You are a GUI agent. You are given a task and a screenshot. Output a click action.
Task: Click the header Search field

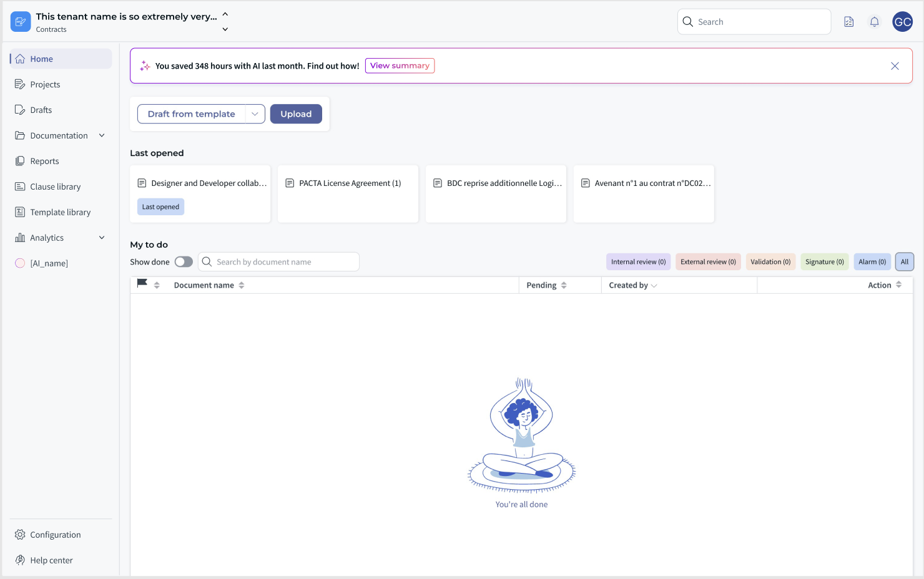click(x=754, y=22)
